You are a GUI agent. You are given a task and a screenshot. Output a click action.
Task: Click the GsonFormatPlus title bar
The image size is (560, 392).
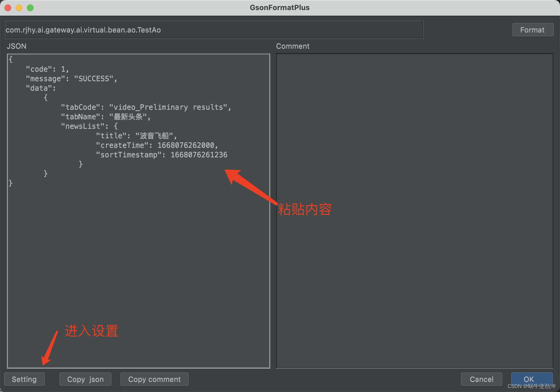pos(279,8)
